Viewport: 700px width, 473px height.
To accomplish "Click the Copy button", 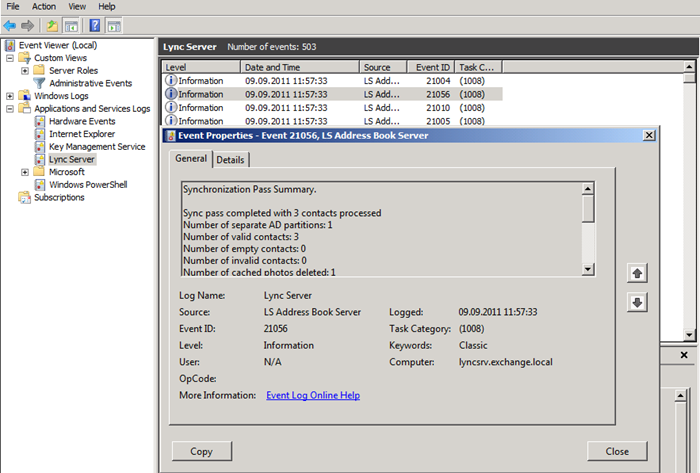I will pyautogui.click(x=202, y=451).
